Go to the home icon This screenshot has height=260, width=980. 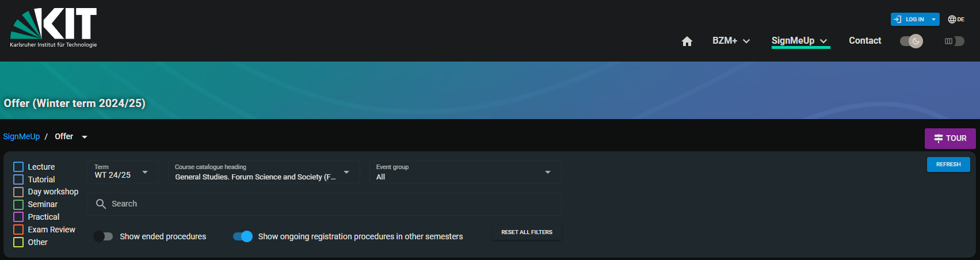click(x=687, y=41)
